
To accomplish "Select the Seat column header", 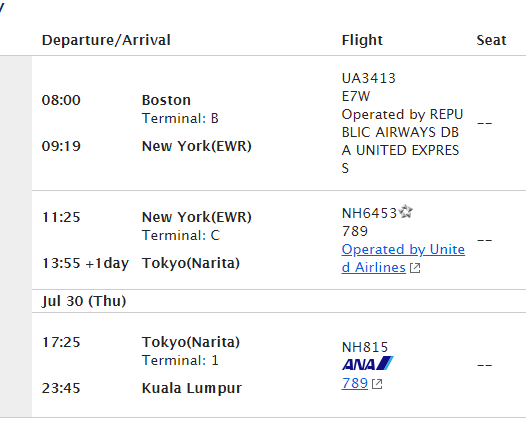I will [x=491, y=40].
